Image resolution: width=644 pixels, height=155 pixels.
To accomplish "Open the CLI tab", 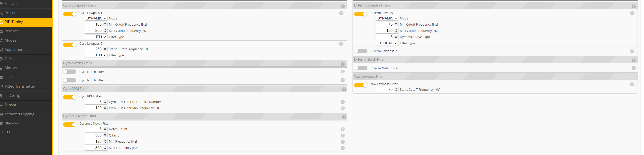I will click(x=26, y=132).
